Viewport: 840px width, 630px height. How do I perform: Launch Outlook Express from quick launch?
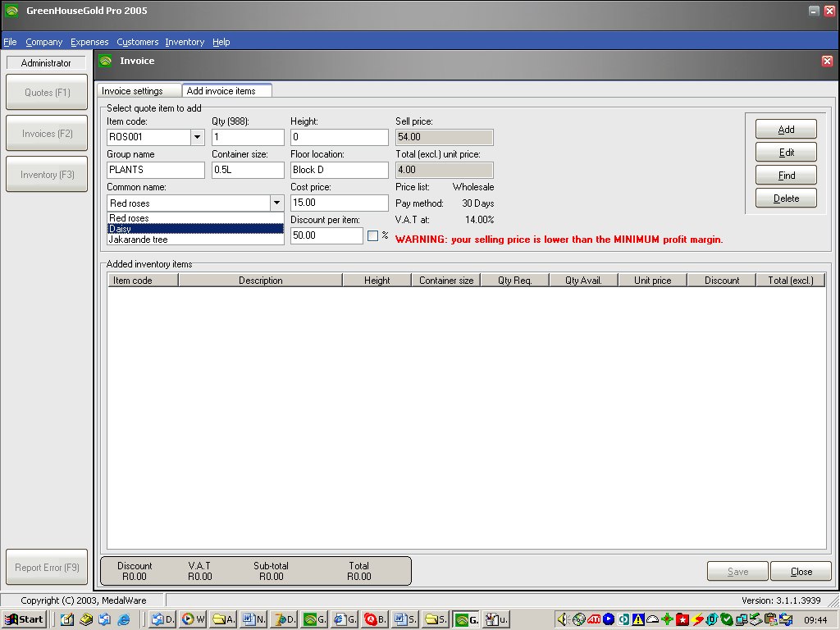click(104, 619)
